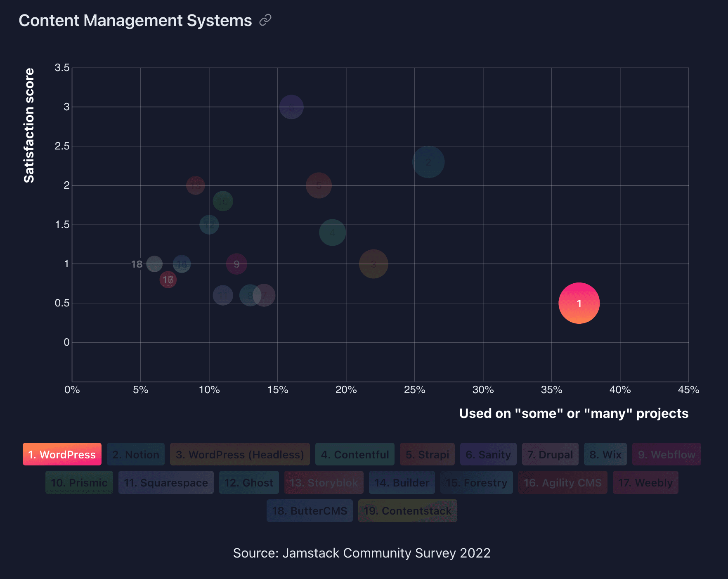Click the "2.5" y-axis tick label

click(x=62, y=146)
